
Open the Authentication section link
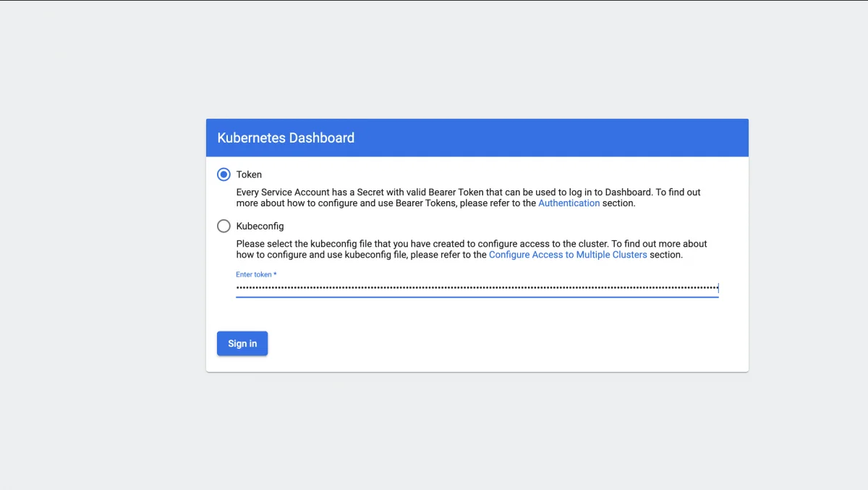tap(569, 203)
